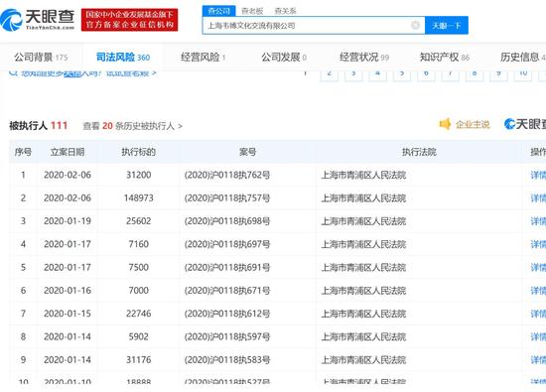Click the 案号 column header
Viewport: 546px width, 392px height.
click(x=247, y=152)
